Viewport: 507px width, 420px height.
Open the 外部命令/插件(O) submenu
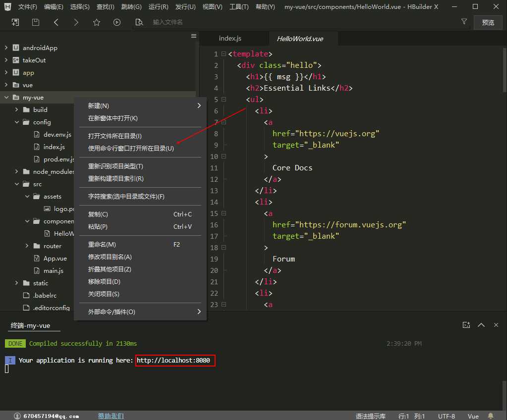[140, 312]
